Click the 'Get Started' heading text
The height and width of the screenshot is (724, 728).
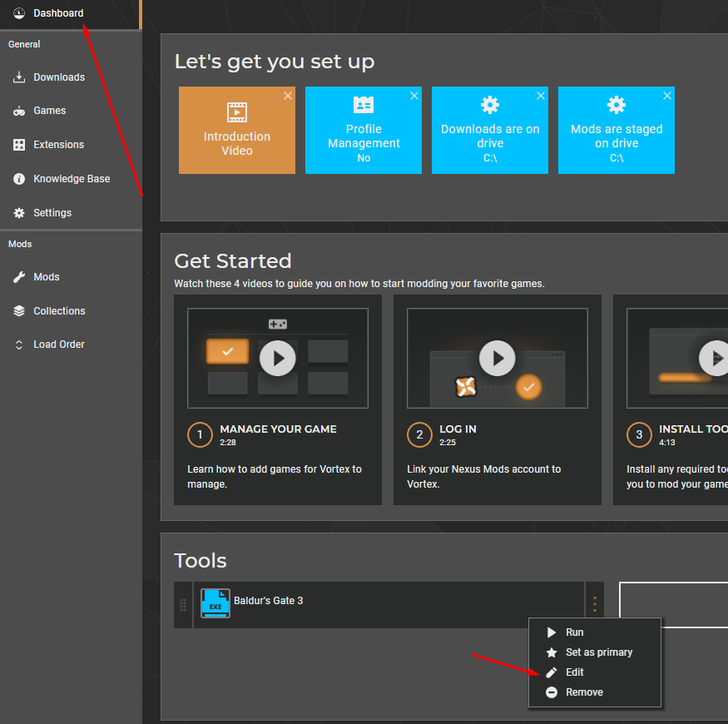(x=233, y=261)
